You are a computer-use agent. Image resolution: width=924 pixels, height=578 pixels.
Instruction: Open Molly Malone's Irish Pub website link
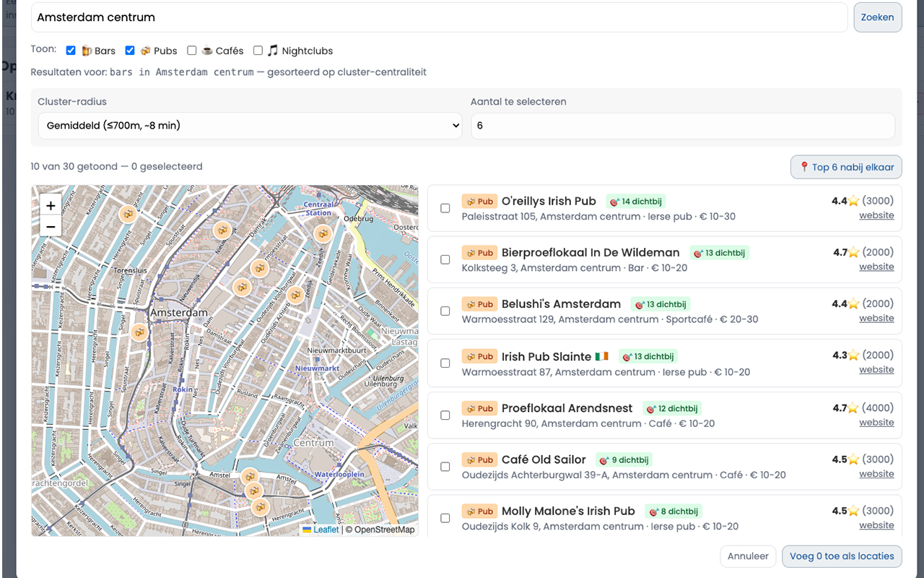point(876,525)
